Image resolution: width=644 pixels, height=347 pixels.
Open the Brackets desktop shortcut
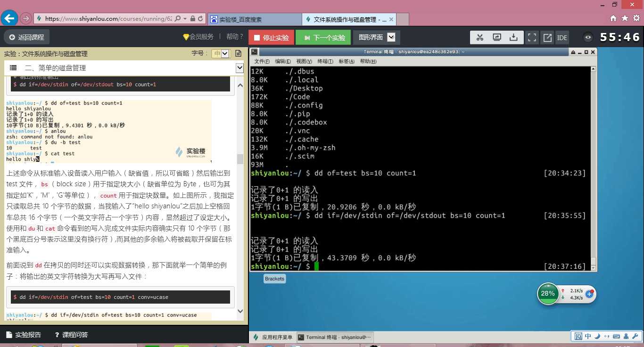coord(274,279)
